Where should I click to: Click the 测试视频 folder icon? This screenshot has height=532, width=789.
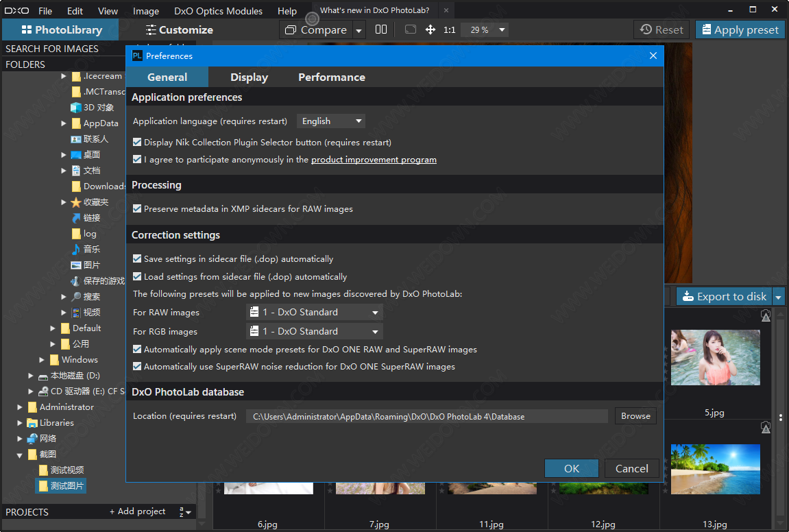pos(44,470)
